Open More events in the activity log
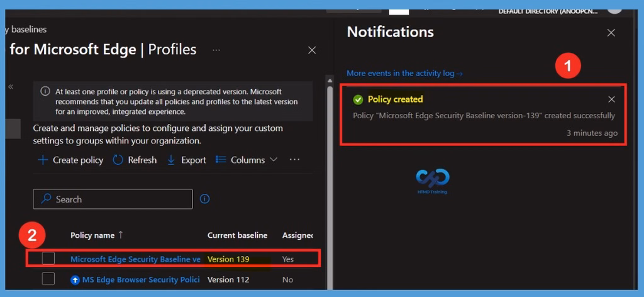 404,73
